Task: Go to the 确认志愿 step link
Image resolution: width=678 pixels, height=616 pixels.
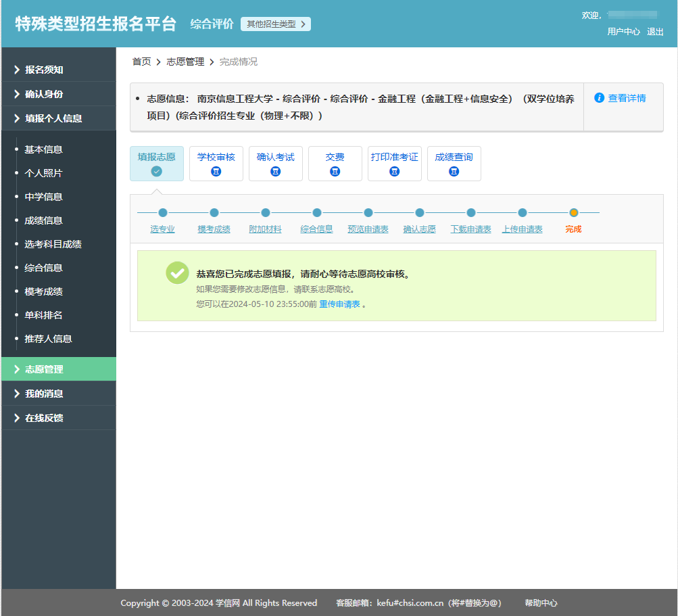Action: pos(419,229)
